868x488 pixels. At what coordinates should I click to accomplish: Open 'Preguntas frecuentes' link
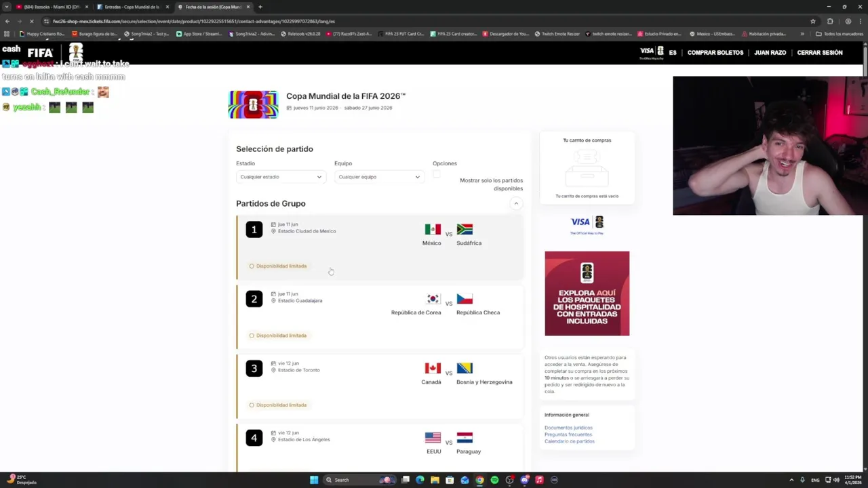(x=568, y=434)
